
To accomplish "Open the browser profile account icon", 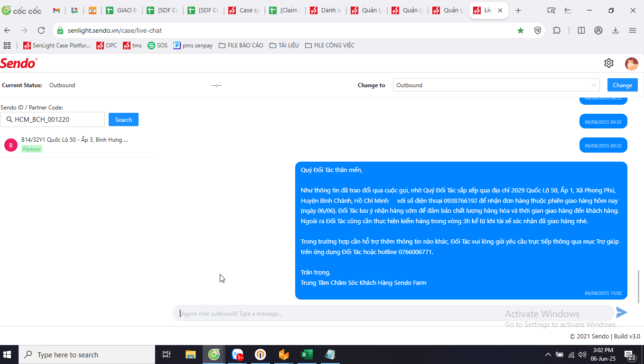I will tap(598, 30).
